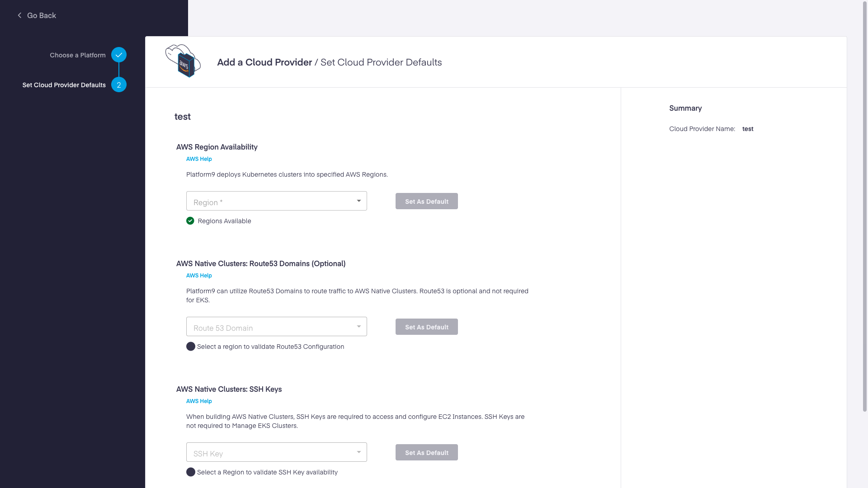Open AWS Help under SSH Keys
Viewport: 868px width, 488px height.
pyautogui.click(x=199, y=401)
